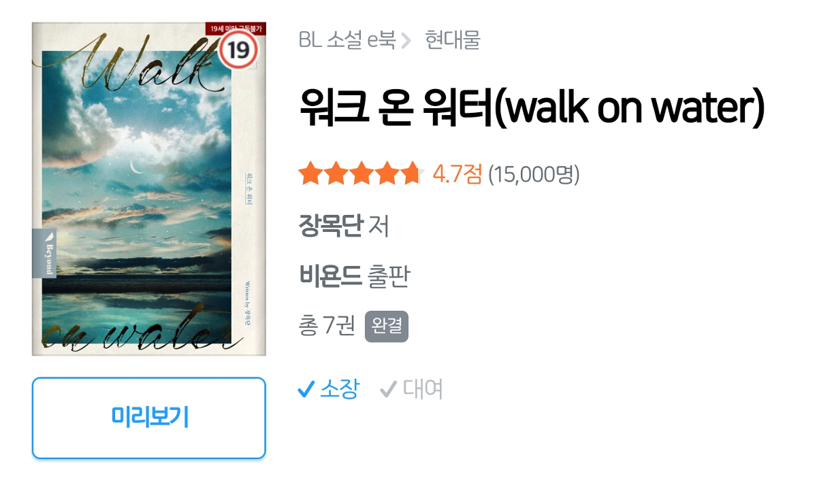The width and height of the screenshot is (817, 504).
Task: Click the first orange rating star
Action: [310, 174]
